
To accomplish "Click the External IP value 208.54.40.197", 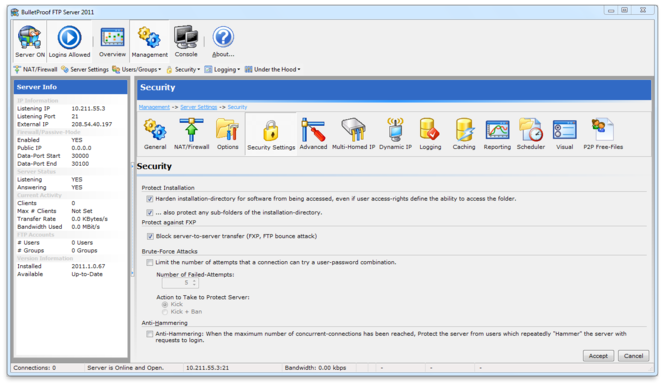I will click(x=92, y=124).
